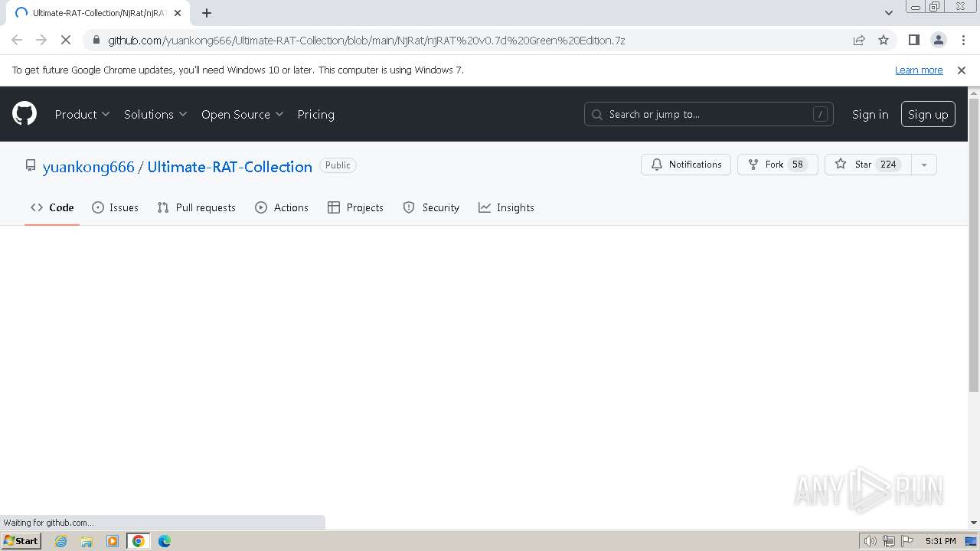Expand the Open Source menu

tap(242, 114)
